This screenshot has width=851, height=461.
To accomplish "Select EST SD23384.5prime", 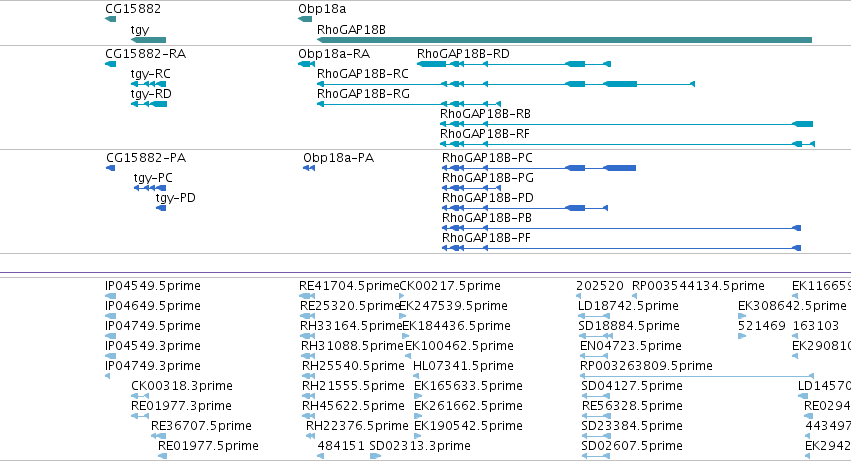I will coord(632,426).
